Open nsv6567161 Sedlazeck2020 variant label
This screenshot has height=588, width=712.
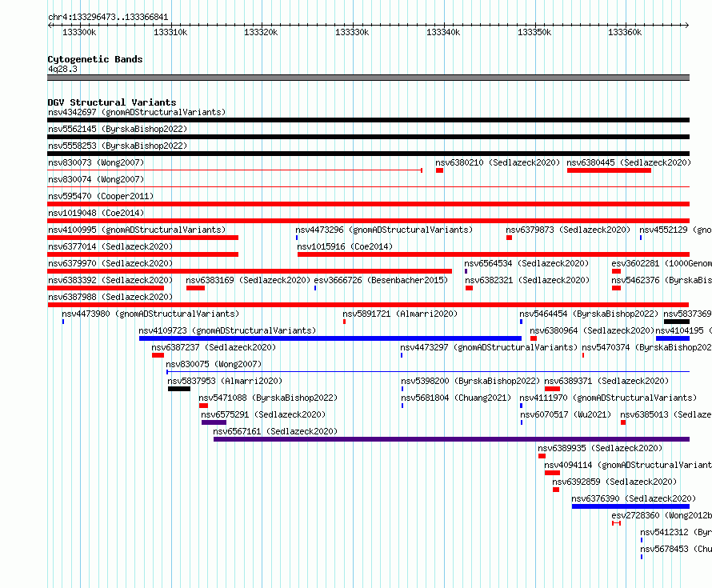pyautogui.click(x=275, y=431)
